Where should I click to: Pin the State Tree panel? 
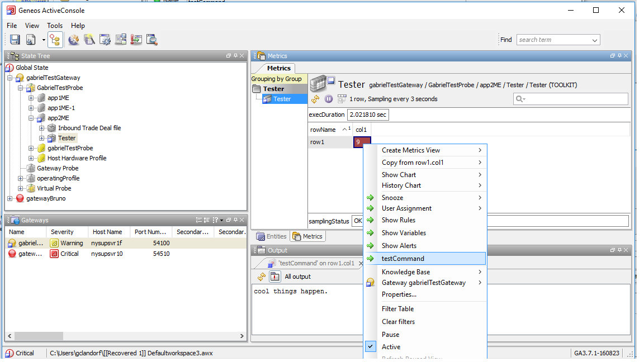[x=235, y=56]
